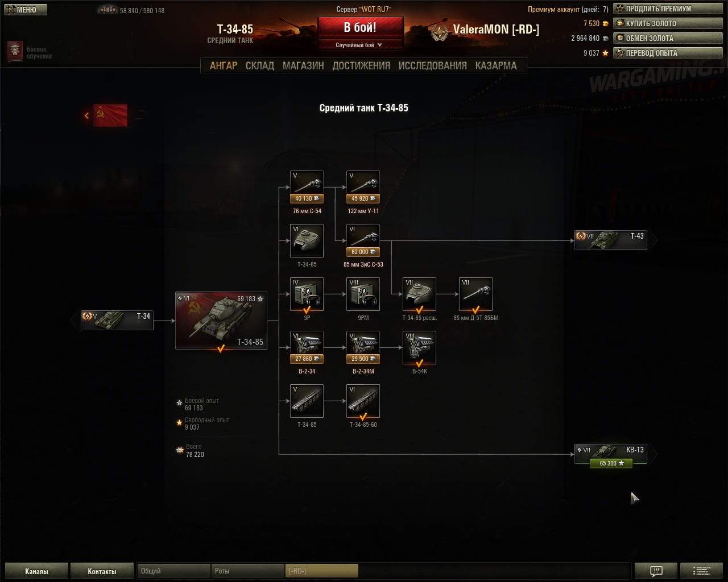Open the МАГАЗИН tab
Viewport: 728px width, 582px height.
[303, 65]
